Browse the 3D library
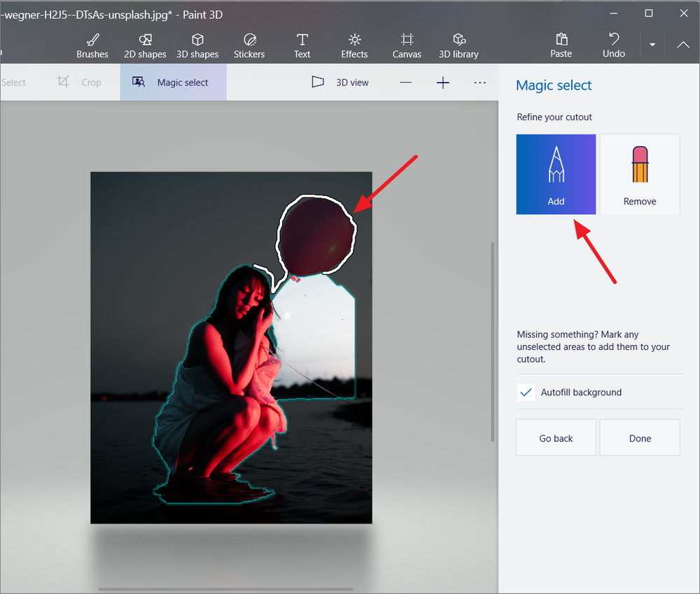The image size is (700, 594). [458, 45]
